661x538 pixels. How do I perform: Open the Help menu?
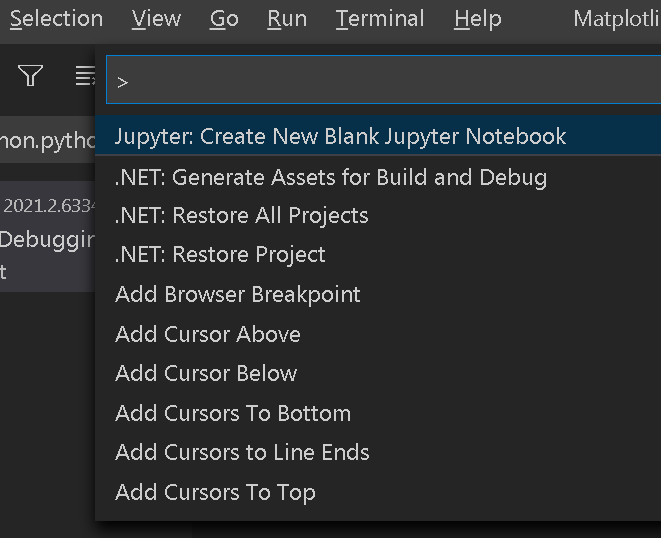click(478, 19)
